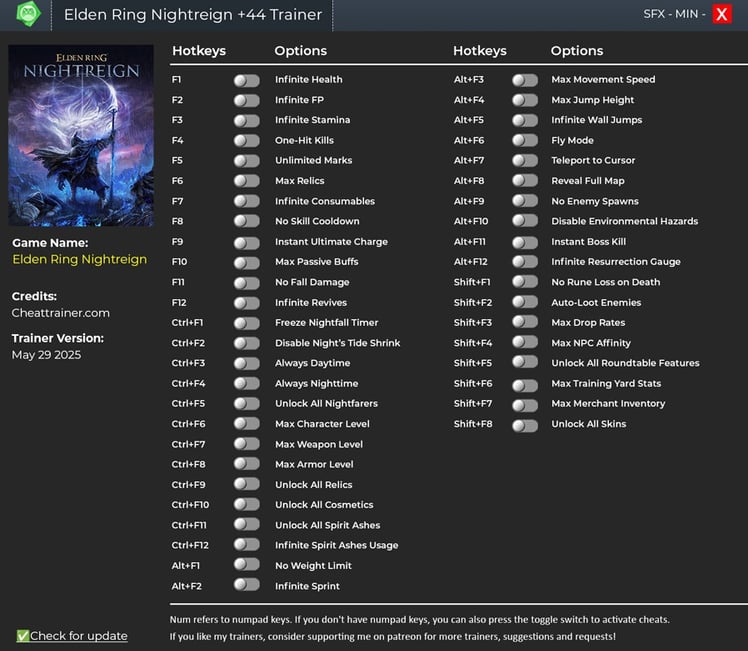Image resolution: width=748 pixels, height=651 pixels.
Task: Switch on Max Merchant Inventory
Action: (x=525, y=405)
